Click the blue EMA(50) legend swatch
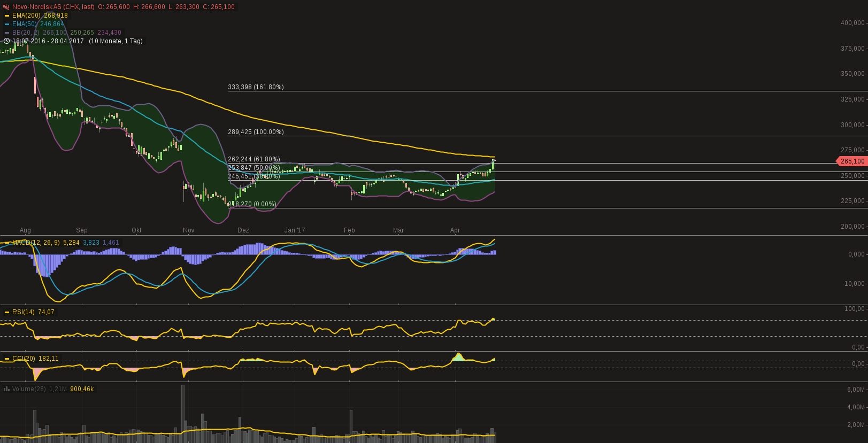This screenshot has width=868, height=443. click(7, 24)
